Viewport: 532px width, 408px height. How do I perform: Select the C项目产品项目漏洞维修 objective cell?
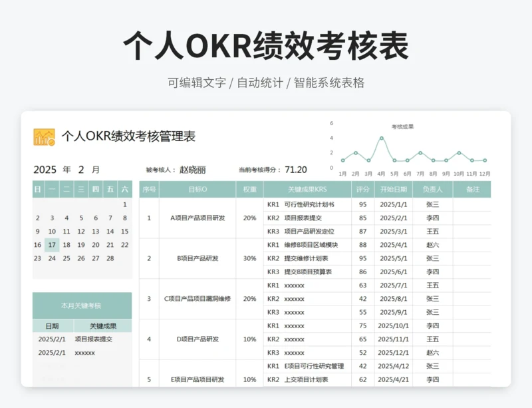198,299
